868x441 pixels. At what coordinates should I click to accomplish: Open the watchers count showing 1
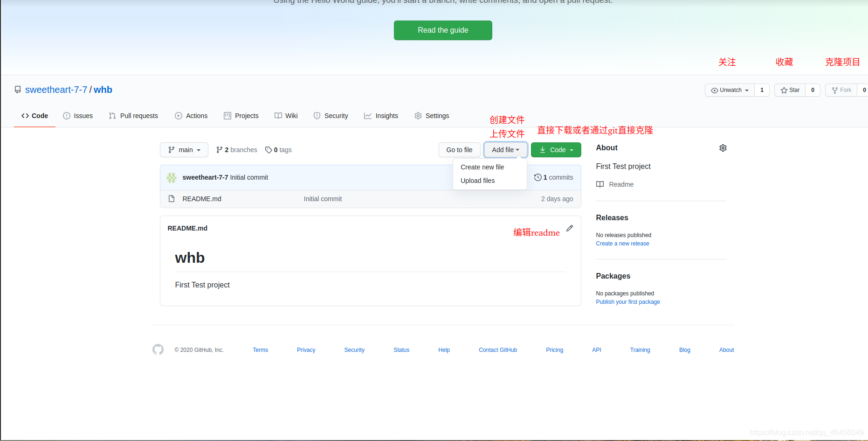pos(762,90)
